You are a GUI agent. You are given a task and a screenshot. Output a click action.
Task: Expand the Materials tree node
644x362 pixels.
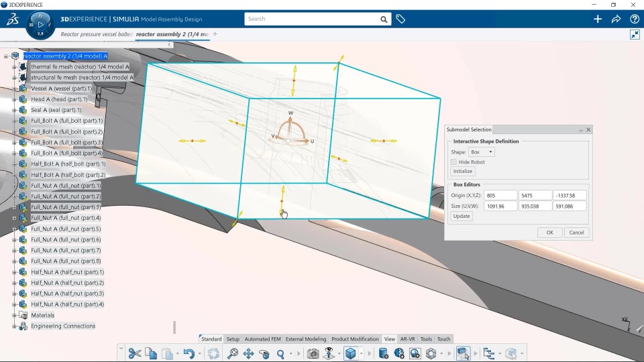(14, 315)
